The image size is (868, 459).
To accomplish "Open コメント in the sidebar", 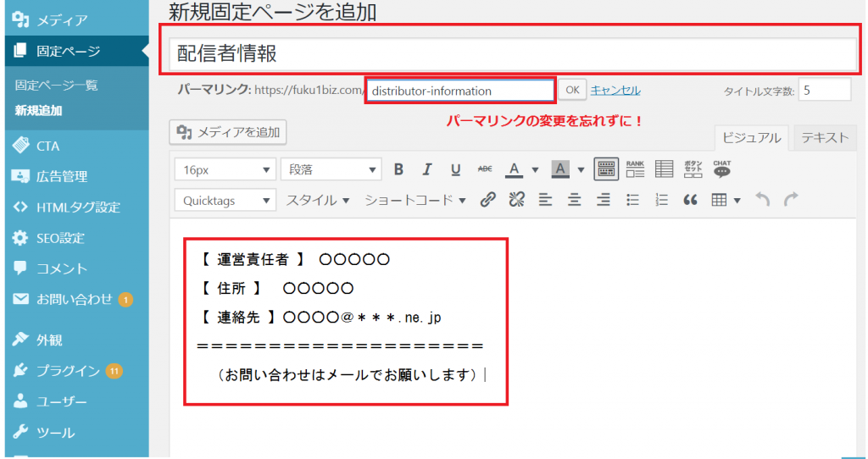I will [x=76, y=268].
